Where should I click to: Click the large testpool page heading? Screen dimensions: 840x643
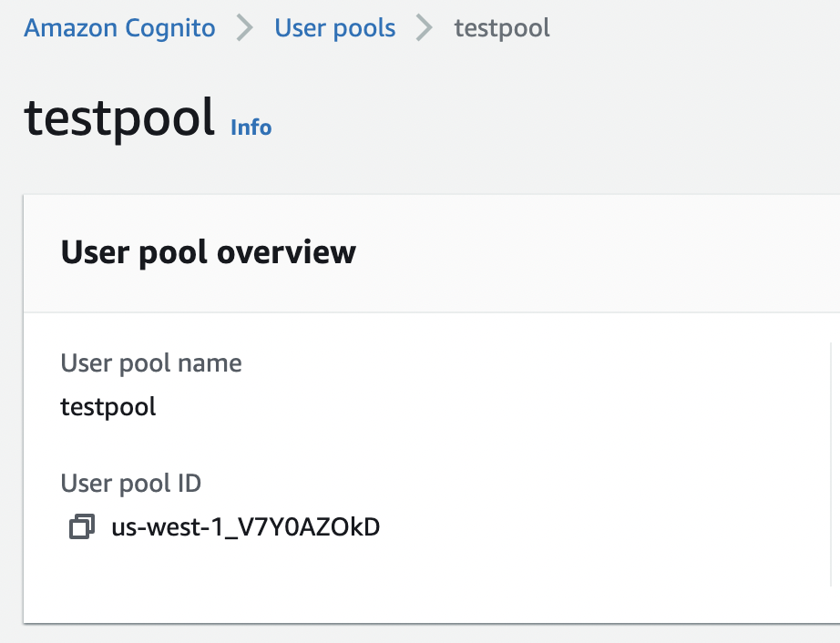[119, 117]
